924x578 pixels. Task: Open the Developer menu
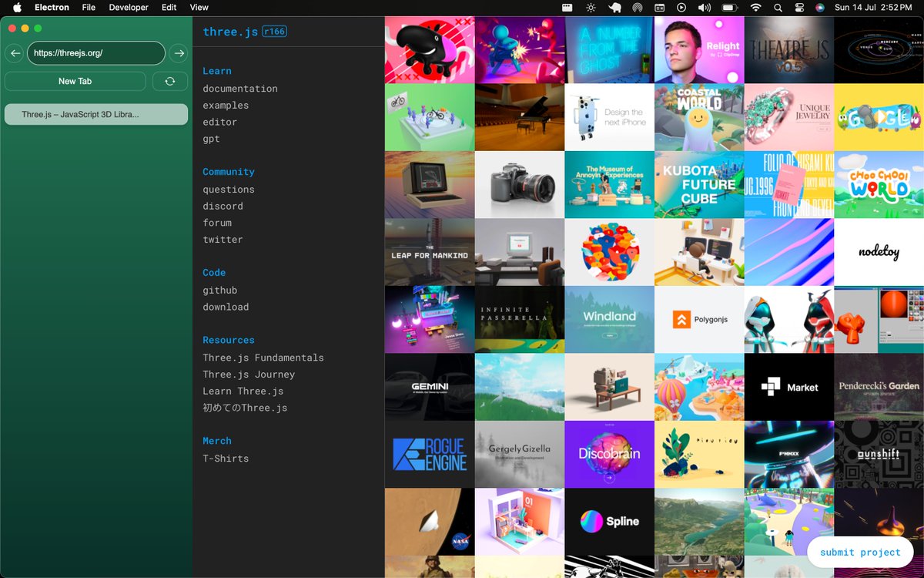click(x=128, y=8)
